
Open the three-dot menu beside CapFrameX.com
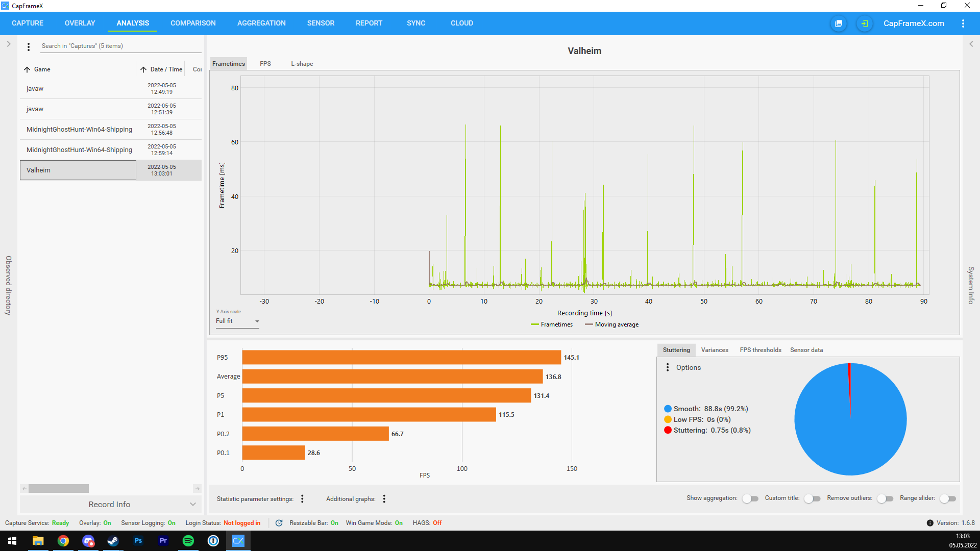tap(963, 23)
